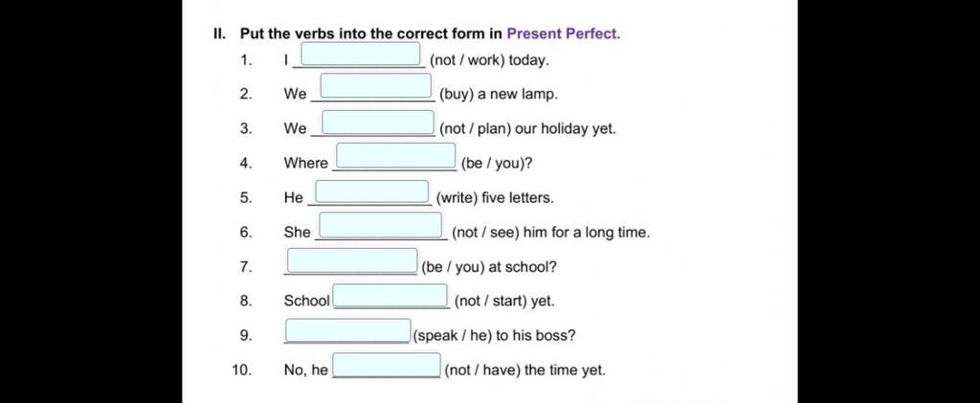
Task: Click the field before "(be / you) at school?"
Action: click(352, 260)
